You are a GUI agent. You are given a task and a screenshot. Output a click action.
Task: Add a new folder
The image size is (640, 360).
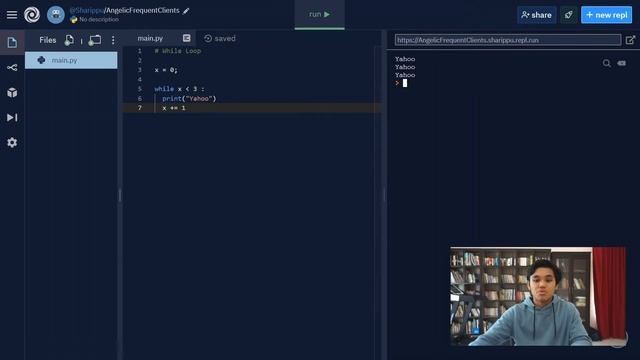[95, 40]
